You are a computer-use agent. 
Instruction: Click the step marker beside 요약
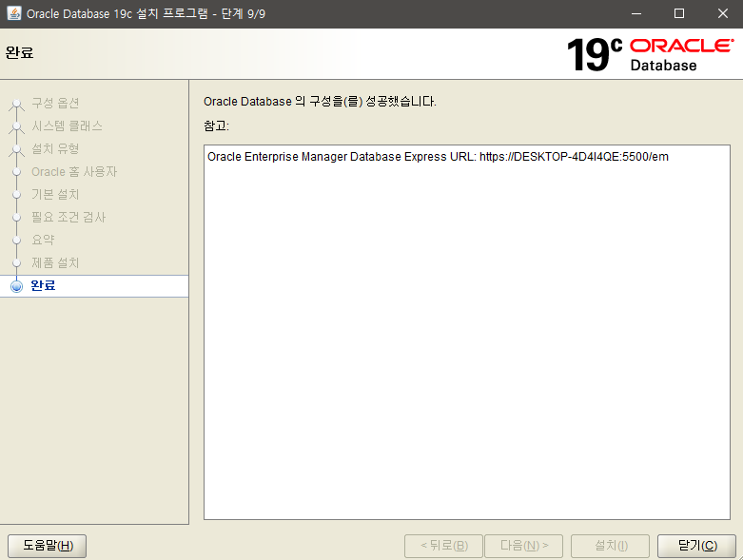click(x=16, y=240)
